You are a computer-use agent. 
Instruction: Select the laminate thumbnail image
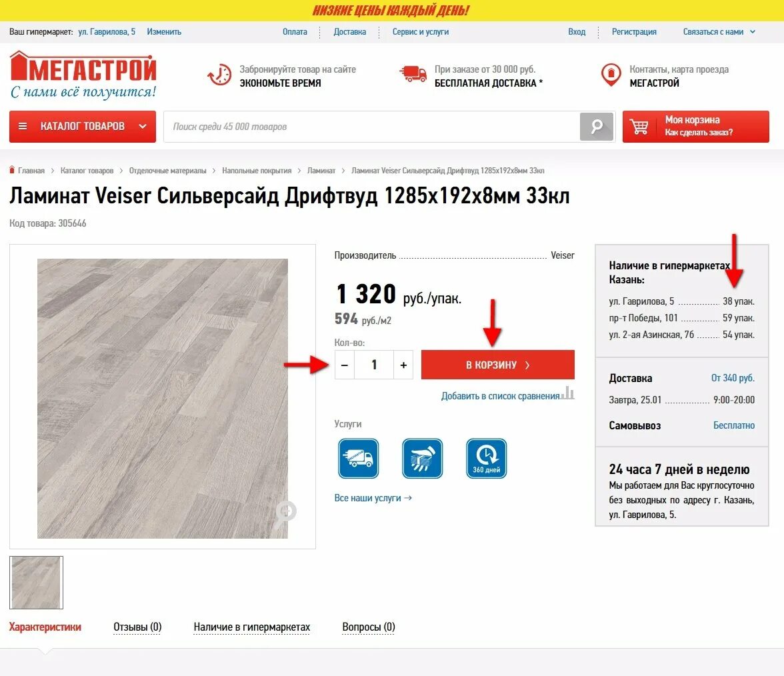(x=37, y=583)
